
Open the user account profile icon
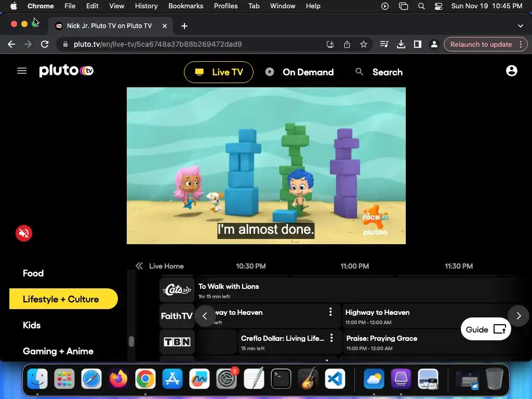[x=511, y=71]
